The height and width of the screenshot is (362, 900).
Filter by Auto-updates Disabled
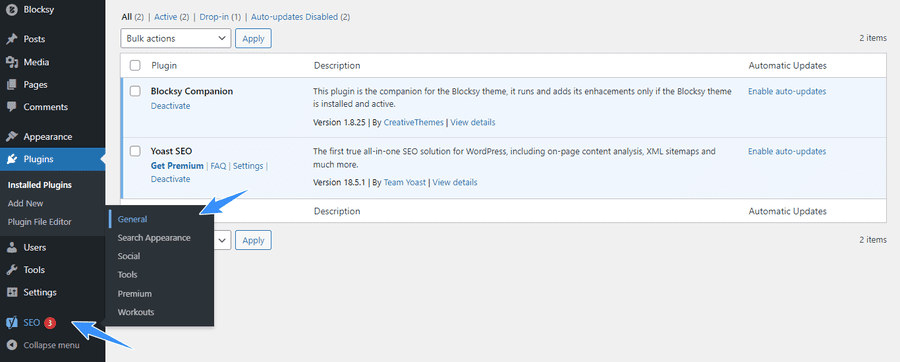294,17
